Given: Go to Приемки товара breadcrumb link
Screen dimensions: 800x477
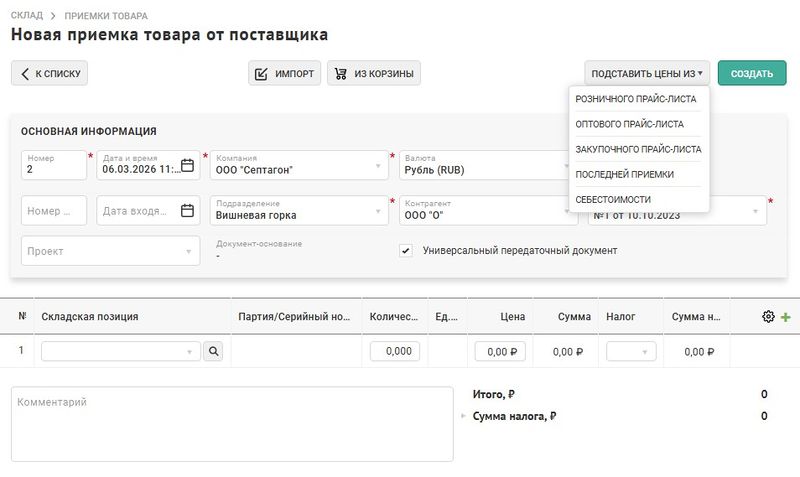Looking at the screenshot, I should (x=106, y=16).
